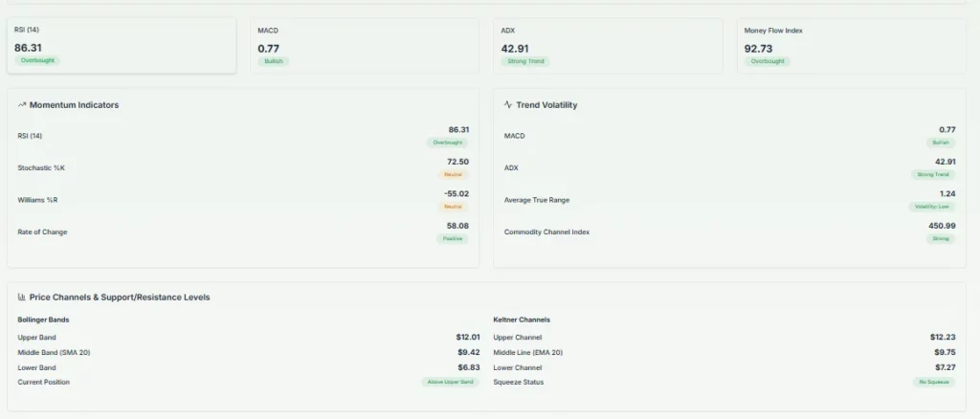Open the Money Flow Index card
The width and height of the screenshot is (980, 419).
[851, 45]
